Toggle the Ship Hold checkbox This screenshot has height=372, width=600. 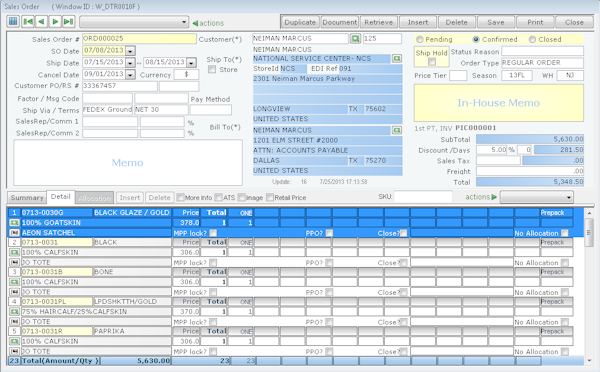(432, 62)
